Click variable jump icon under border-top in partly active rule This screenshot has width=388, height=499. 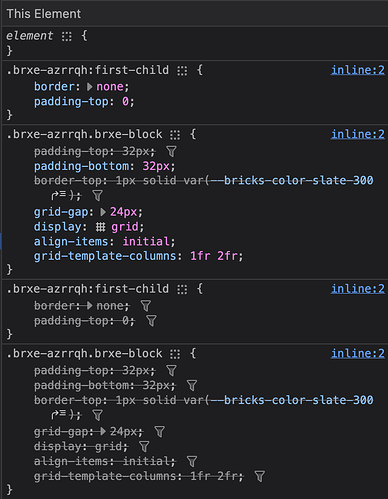58,195
